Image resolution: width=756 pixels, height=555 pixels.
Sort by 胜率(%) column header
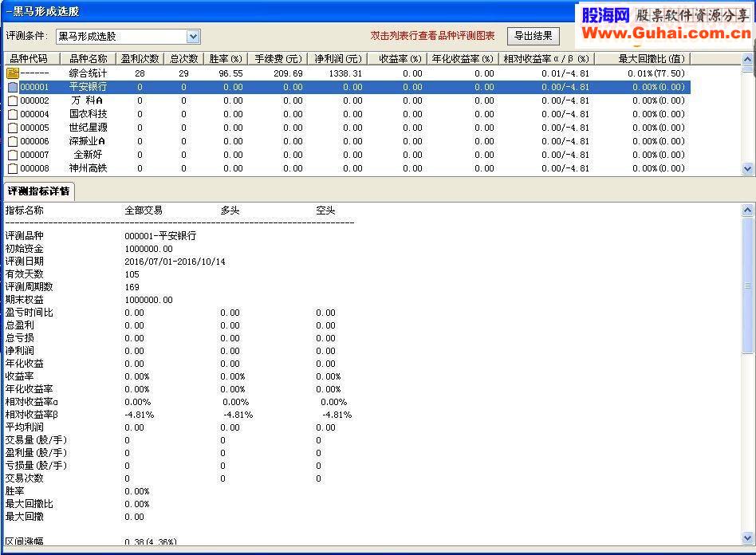[x=226, y=59]
